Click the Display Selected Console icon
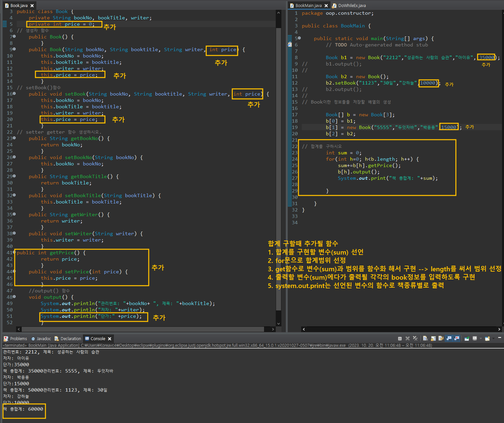 475,338
